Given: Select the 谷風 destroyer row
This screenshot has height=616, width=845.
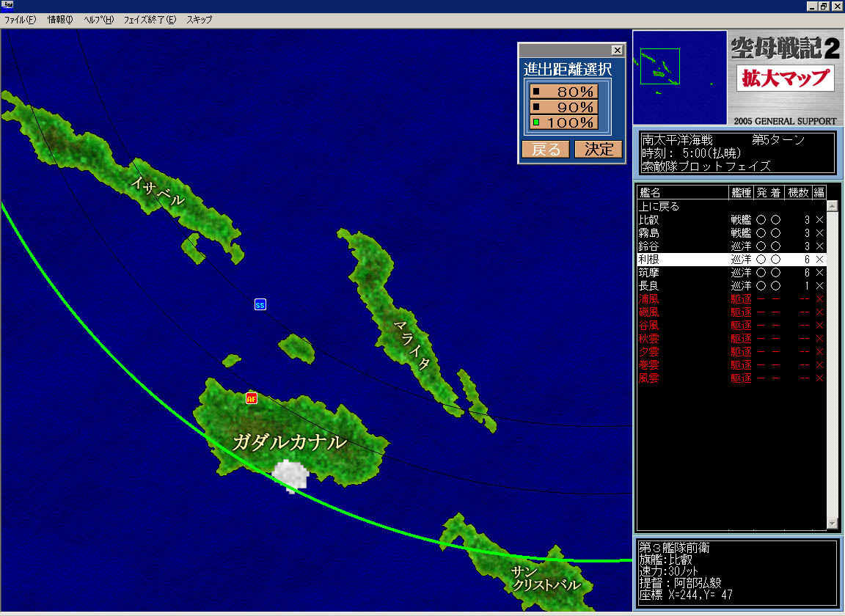Looking at the screenshot, I should [732, 326].
